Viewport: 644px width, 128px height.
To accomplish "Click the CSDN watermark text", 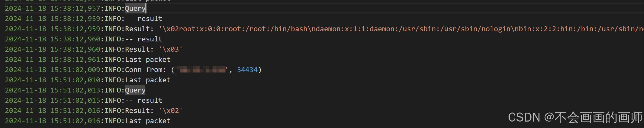I will (575, 117).
